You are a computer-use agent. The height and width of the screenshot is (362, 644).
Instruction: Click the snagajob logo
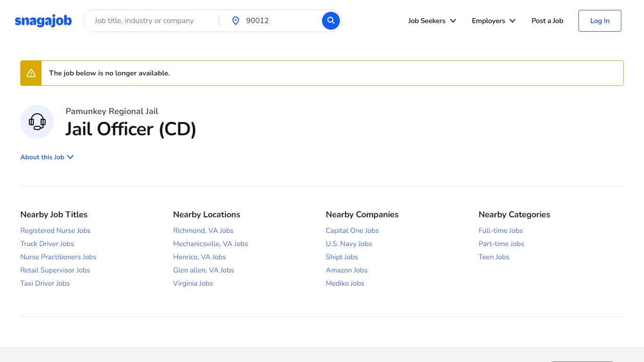(x=43, y=21)
